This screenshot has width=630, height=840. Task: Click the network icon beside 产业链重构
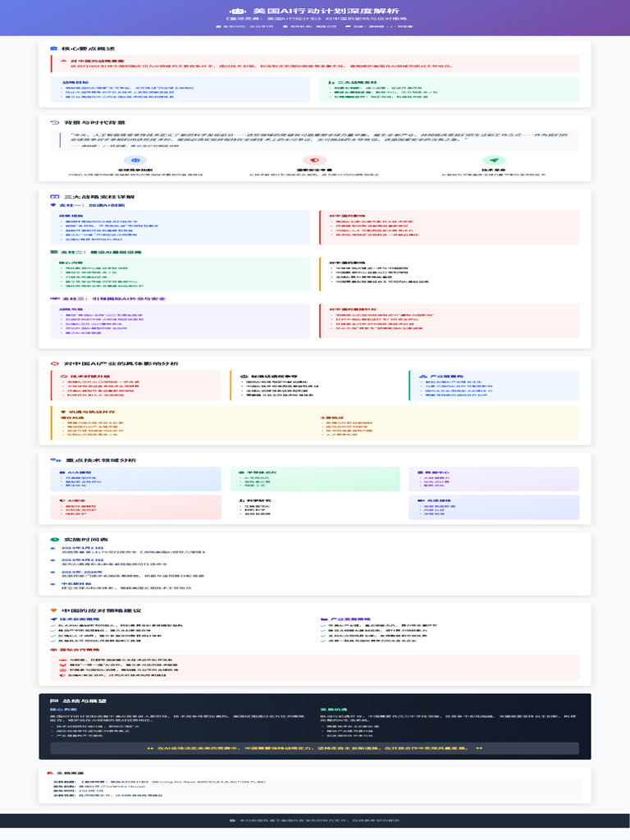423,376
